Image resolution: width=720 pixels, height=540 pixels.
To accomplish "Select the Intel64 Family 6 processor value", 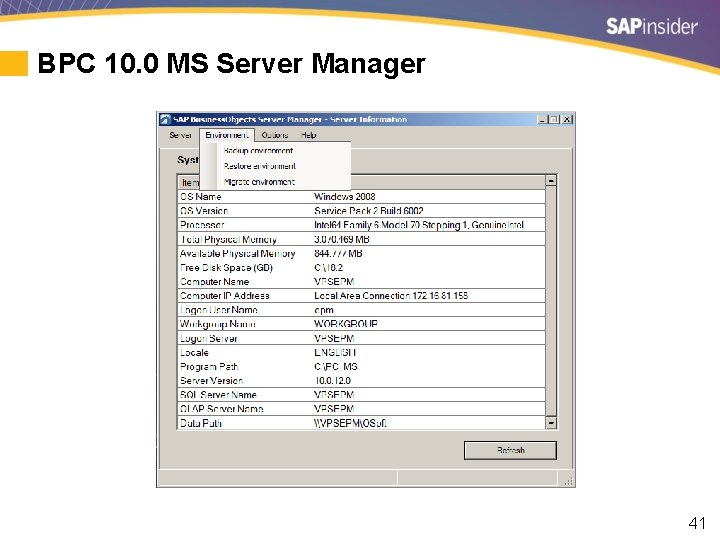I will (x=419, y=225).
